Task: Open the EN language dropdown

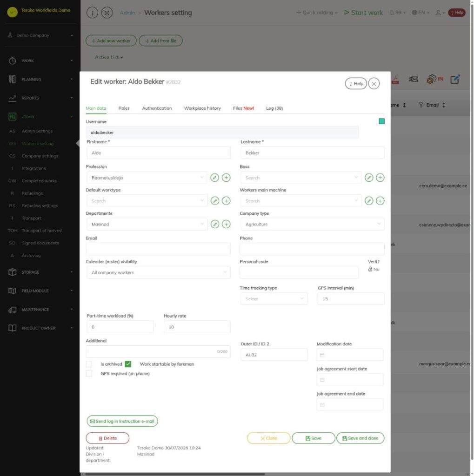Action: coord(420,13)
